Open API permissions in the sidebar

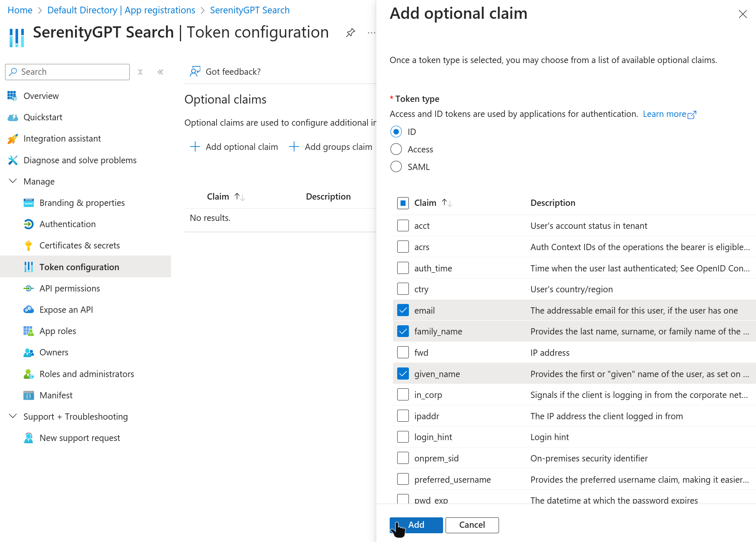70,289
